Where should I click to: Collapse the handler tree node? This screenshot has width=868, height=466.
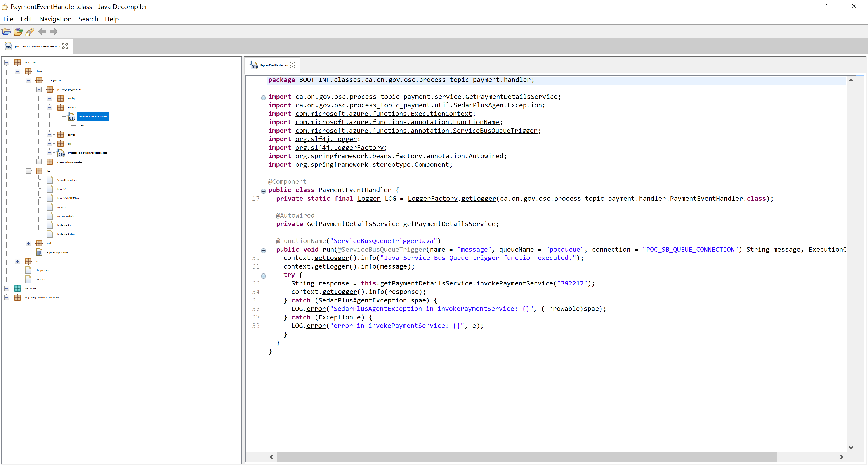(x=50, y=107)
